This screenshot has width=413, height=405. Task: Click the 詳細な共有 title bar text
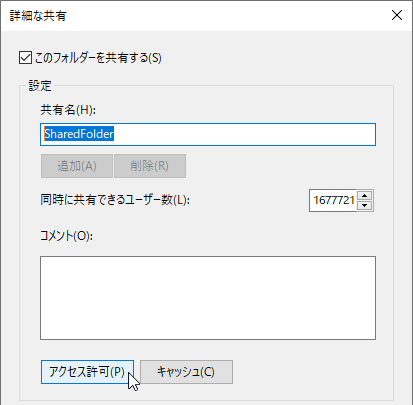point(38,16)
